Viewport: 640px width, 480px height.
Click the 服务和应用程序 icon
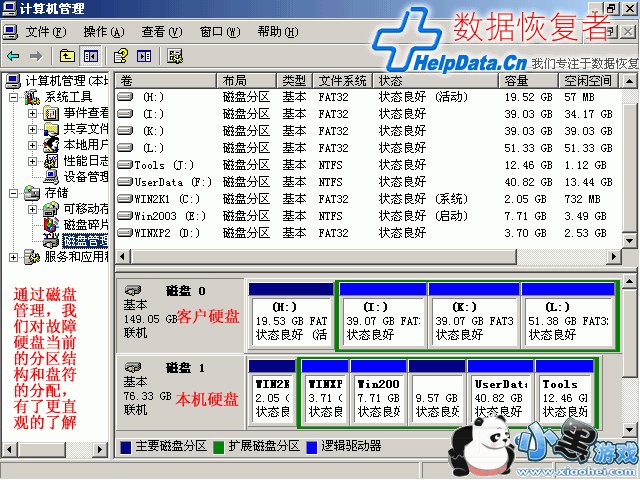tap(32, 257)
